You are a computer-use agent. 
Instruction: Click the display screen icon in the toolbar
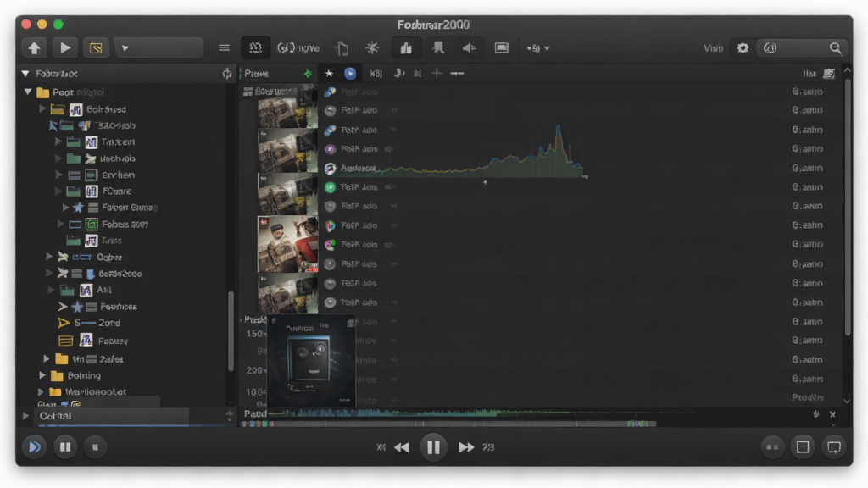coord(502,48)
